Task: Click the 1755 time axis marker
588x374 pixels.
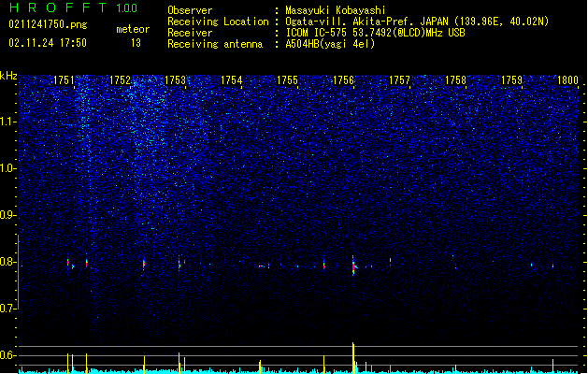Action: pyautogui.click(x=287, y=80)
